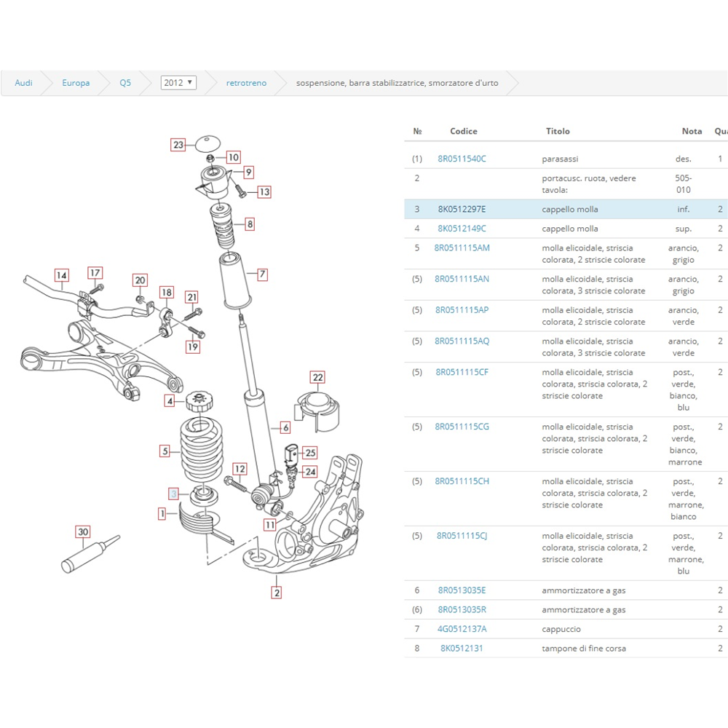Viewport: 728px width, 728px height.
Task: Open part code 8K0512131
Action: [462, 649]
